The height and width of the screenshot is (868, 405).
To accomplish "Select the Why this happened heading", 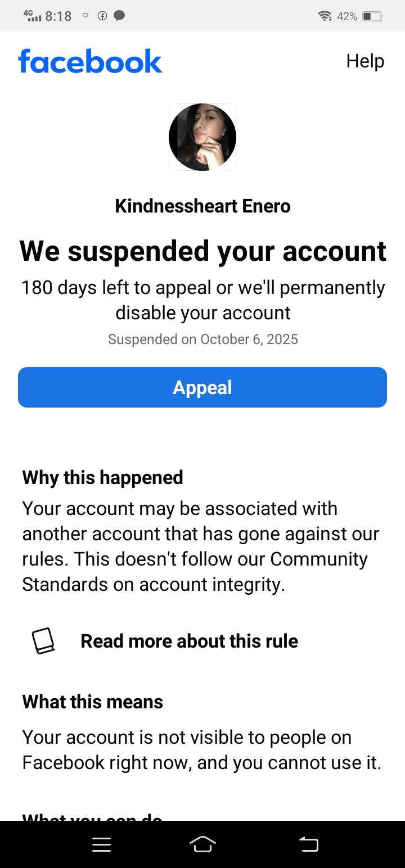I will 102,478.
